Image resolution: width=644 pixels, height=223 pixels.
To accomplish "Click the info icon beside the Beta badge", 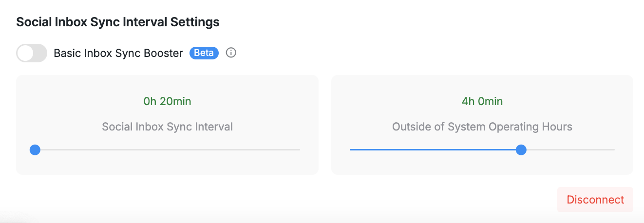I will pos(231,53).
